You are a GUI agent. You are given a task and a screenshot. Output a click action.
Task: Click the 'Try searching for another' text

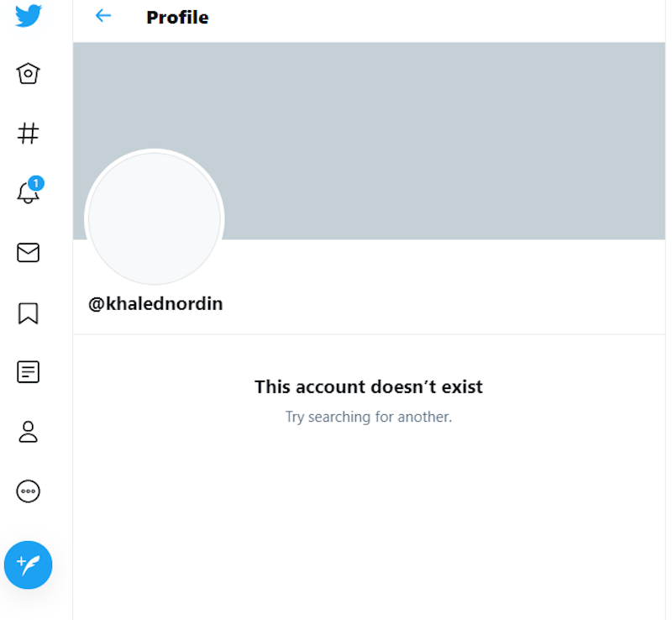point(368,417)
